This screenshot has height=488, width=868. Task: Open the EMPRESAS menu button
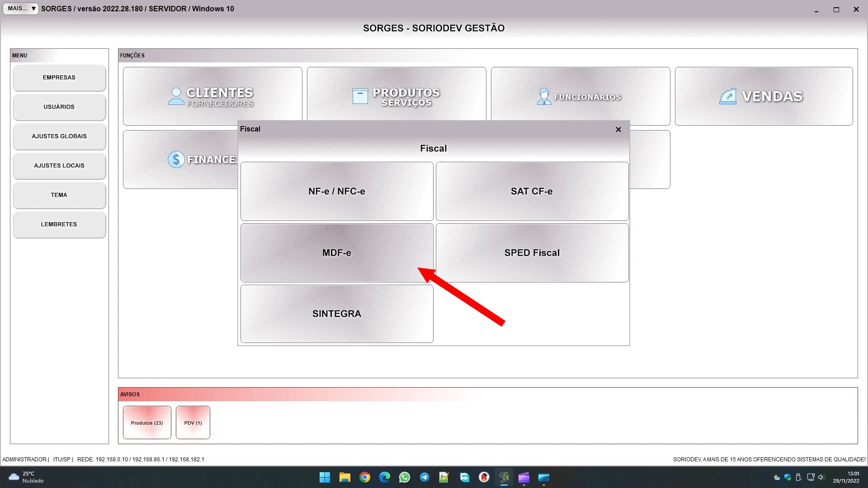point(59,78)
